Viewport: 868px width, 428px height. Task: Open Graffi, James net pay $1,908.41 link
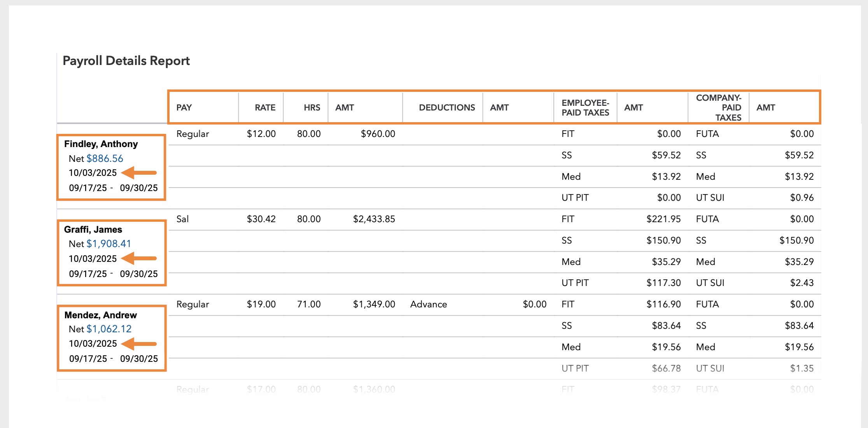click(108, 244)
